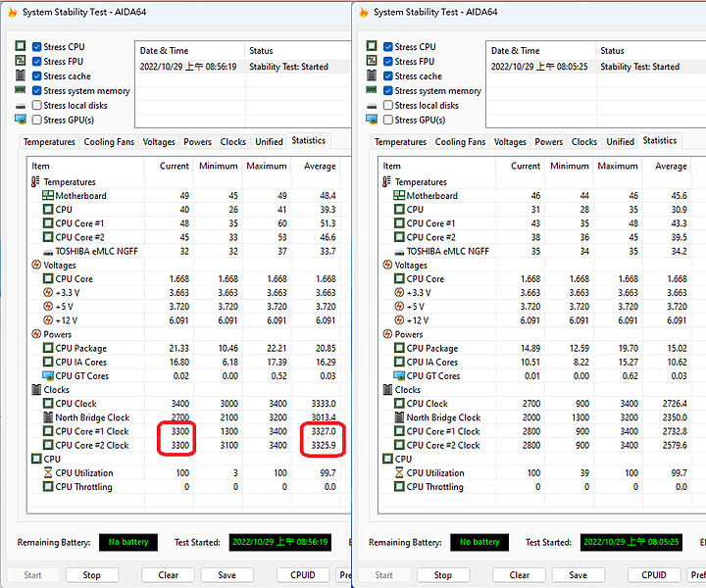The width and height of the screenshot is (706, 588).
Task: Enable Stress local disks in left window
Action: tap(37, 105)
